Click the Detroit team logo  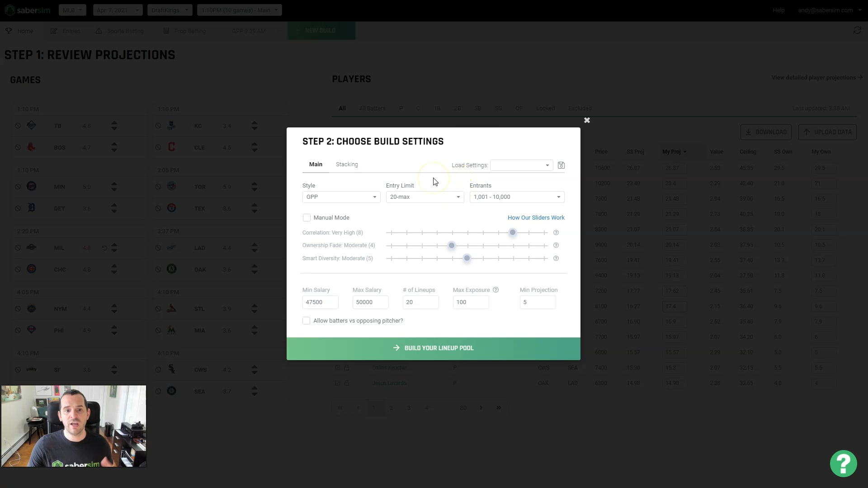pyautogui.click(x=31, y=208)
